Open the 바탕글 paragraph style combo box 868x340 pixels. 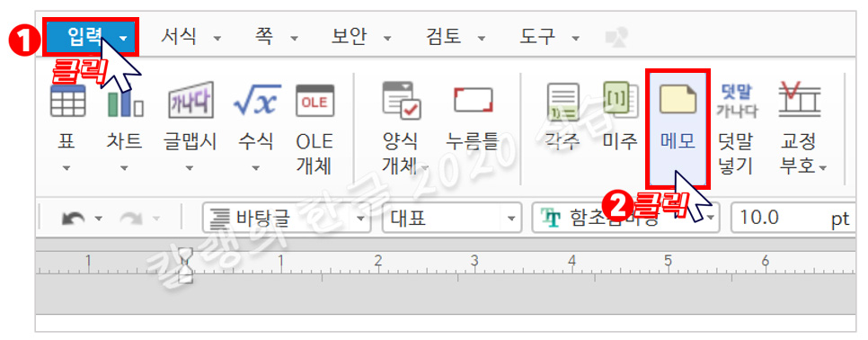tap(287, 219)
